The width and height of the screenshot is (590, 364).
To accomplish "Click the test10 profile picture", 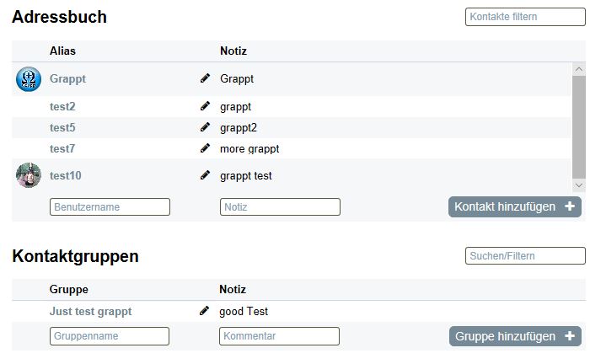I will click(29, 175).
